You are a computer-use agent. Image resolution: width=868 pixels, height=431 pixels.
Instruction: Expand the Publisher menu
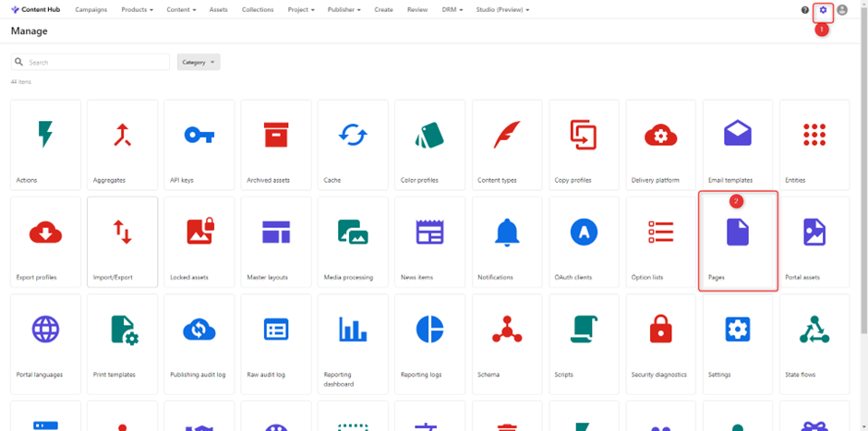344,10
